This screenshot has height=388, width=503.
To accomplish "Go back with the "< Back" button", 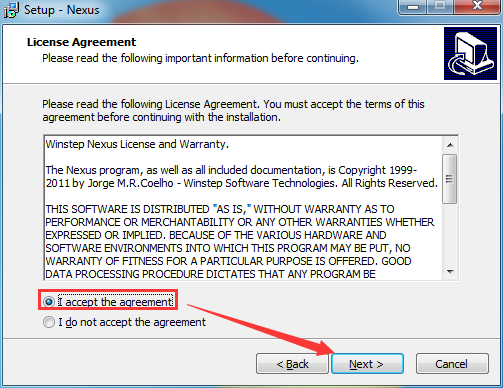I will (x=292, y=364).
